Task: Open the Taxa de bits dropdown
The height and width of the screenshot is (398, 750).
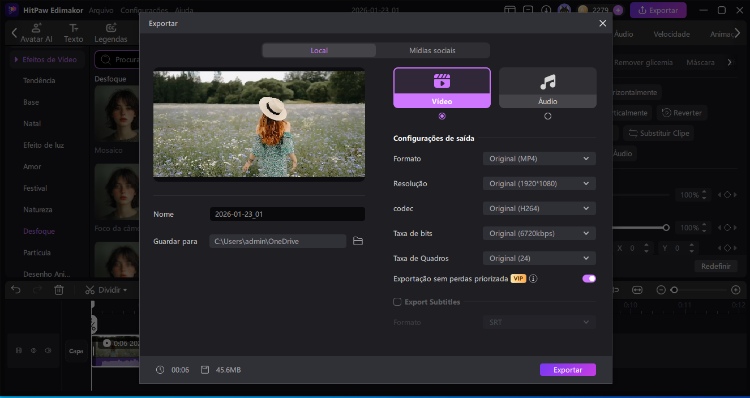Action: point(539,233)
